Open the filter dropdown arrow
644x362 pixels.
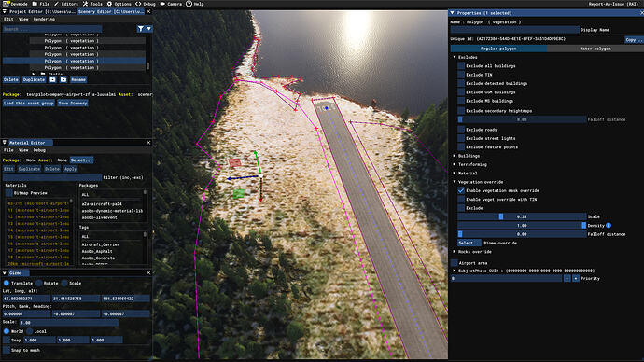[148, 29]
